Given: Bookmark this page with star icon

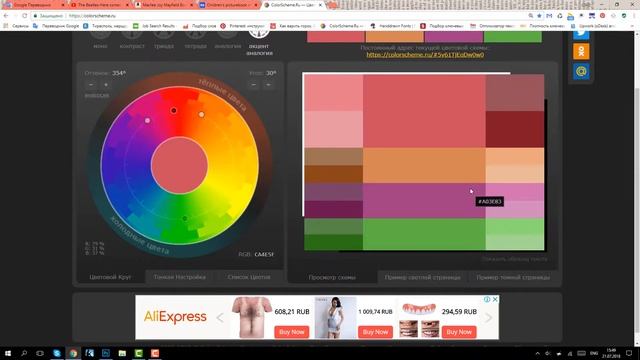Looking at the screenshot, I should point(539,16).
